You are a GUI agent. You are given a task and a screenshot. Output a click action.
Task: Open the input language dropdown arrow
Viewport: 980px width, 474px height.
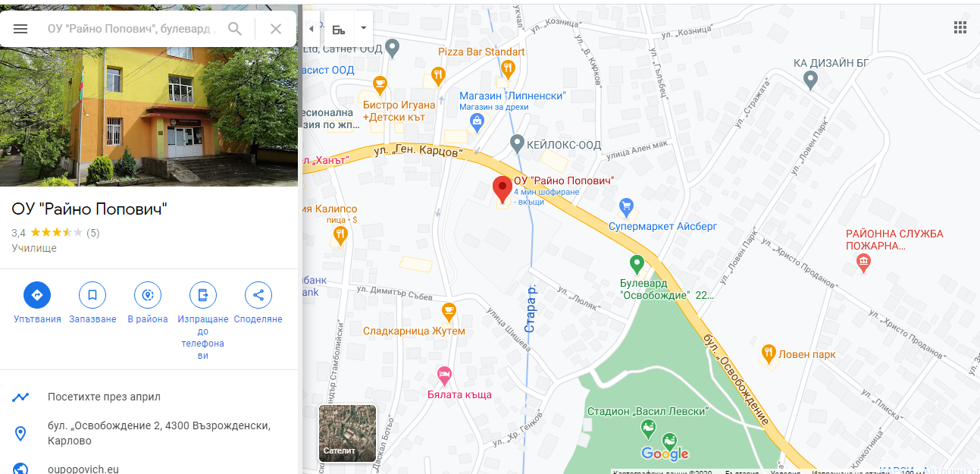(363, 28)
